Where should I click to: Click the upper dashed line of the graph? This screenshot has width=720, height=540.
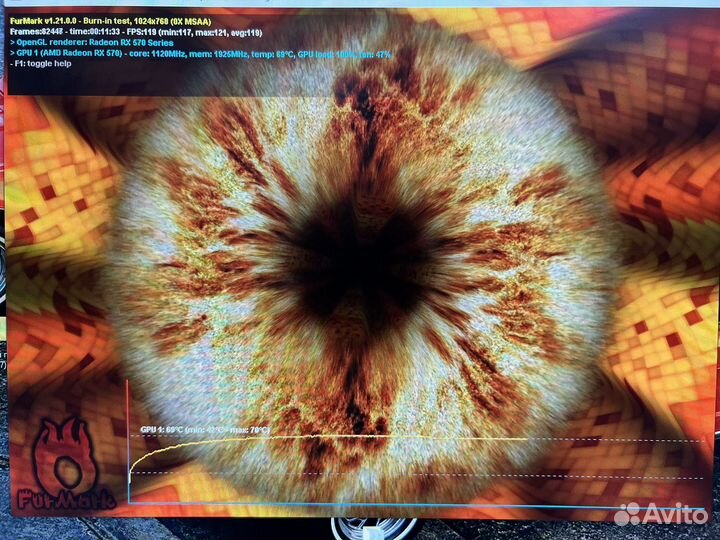600,437
